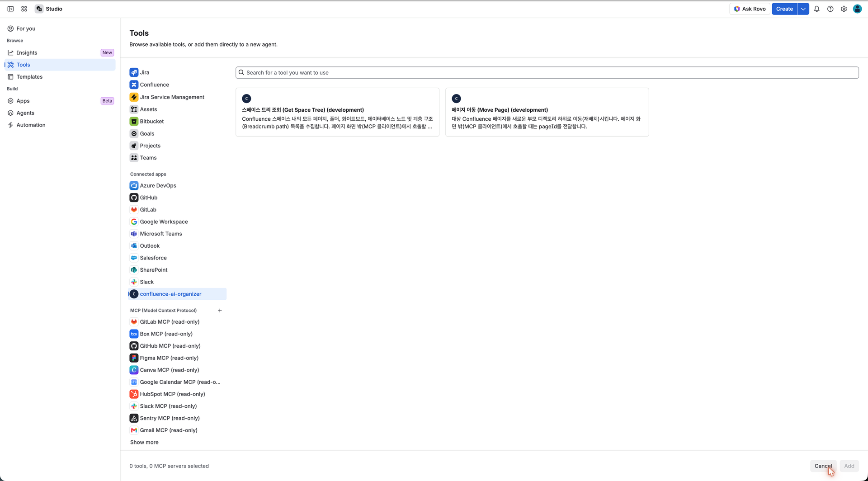This screenshot has height=481, width=868.
Task: Select Canva MCP (read-only)
Action: coord(177,370)
